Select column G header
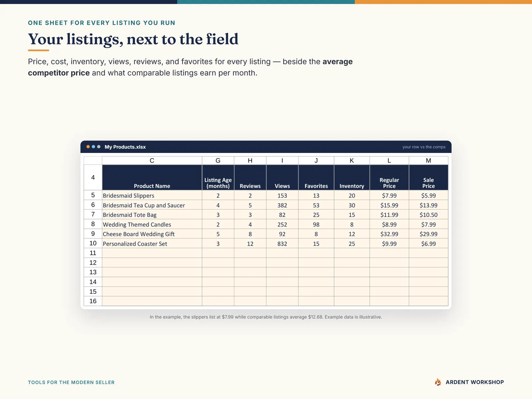The height and width of the screenshot is (399, 532). (x=218, y=161)
